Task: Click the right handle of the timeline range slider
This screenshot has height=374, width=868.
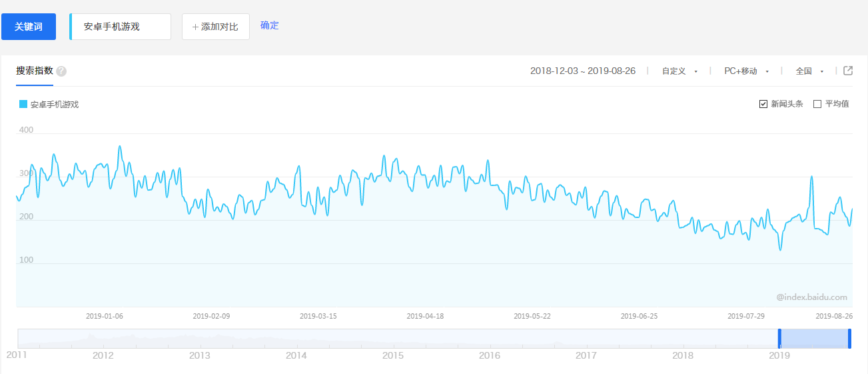Action: [849, 339]
